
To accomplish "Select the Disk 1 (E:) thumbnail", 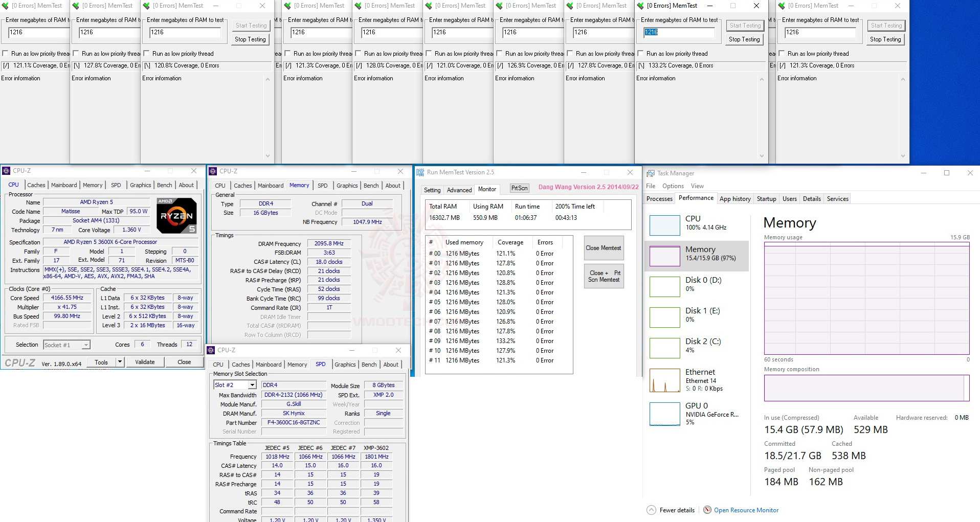I will [664, 317].
